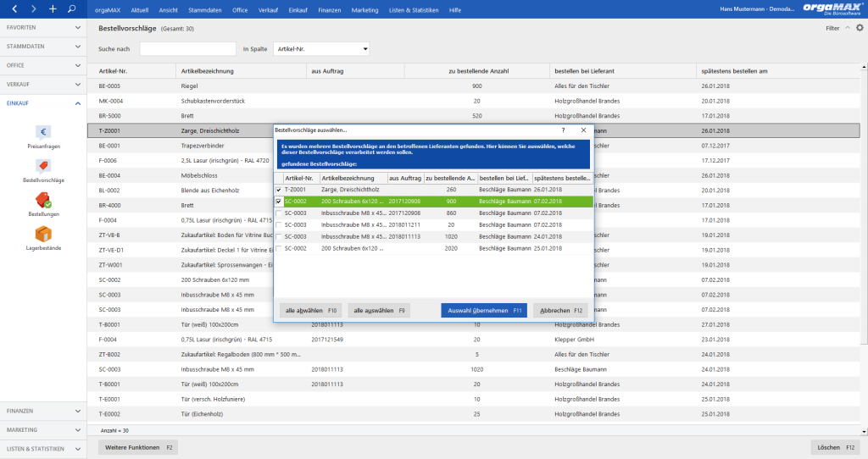Click the Löschen button
Viewport: 868px width, 459px height.
836,447
